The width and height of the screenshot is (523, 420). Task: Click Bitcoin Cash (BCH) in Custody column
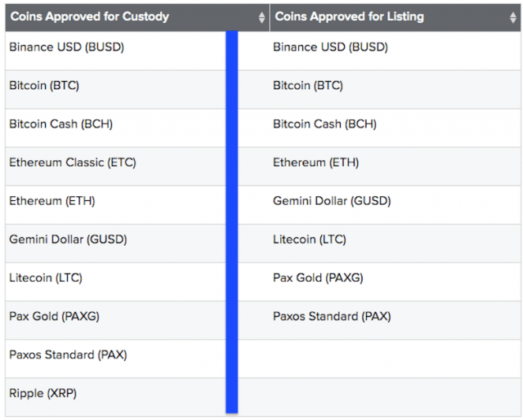[60, 124]
